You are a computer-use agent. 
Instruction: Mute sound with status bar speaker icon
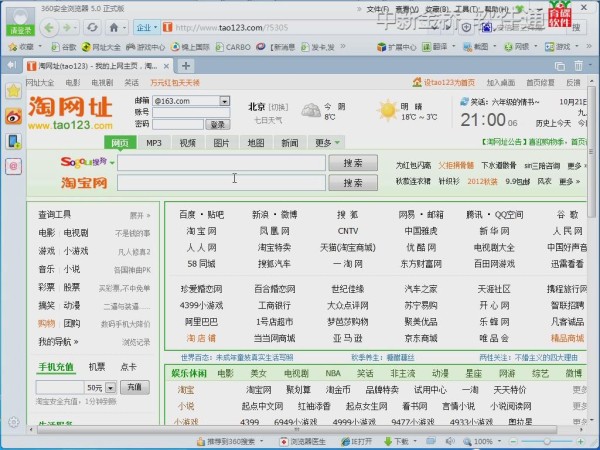pyautogui.click(x=450, y=441)
